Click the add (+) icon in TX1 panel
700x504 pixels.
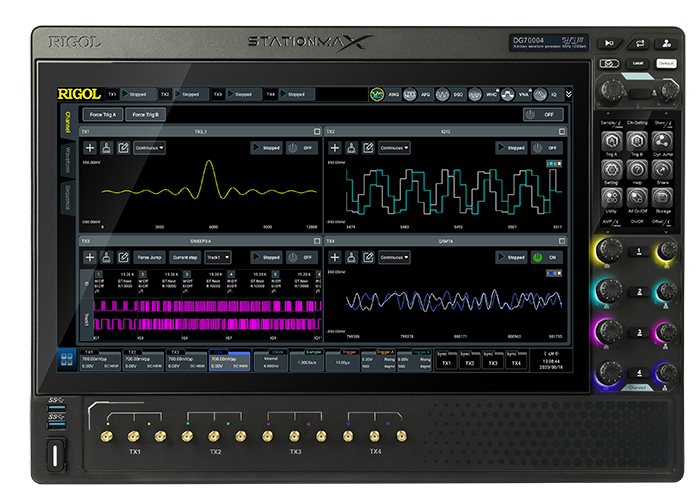click(x=90, y=147)
